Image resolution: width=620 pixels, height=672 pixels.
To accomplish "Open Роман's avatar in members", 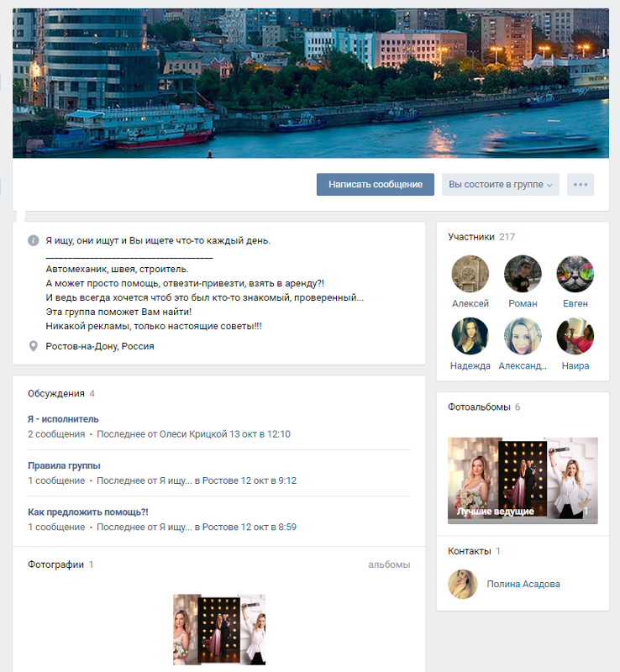I will [523, 274].
